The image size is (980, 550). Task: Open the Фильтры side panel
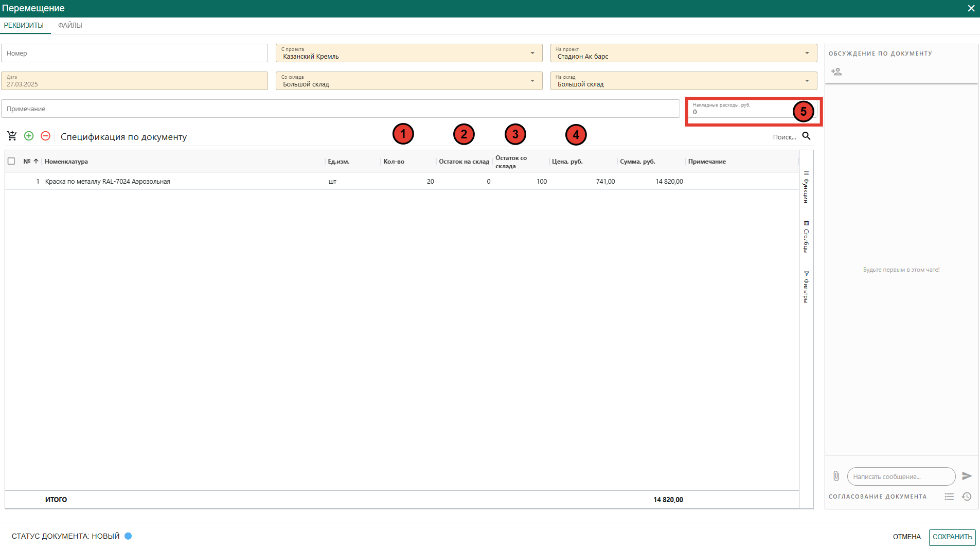click(x=806, y=287)
